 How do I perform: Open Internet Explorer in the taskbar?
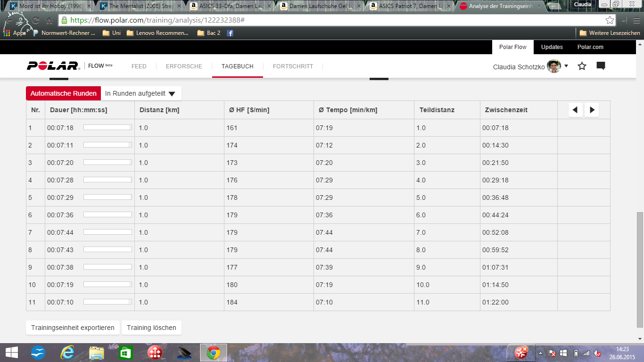[x=67, y=353]
